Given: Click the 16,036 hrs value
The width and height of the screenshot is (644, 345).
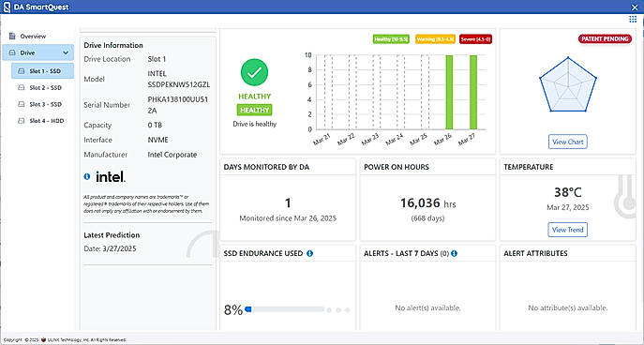Looking at the screenshot, I should coord(428,202).
